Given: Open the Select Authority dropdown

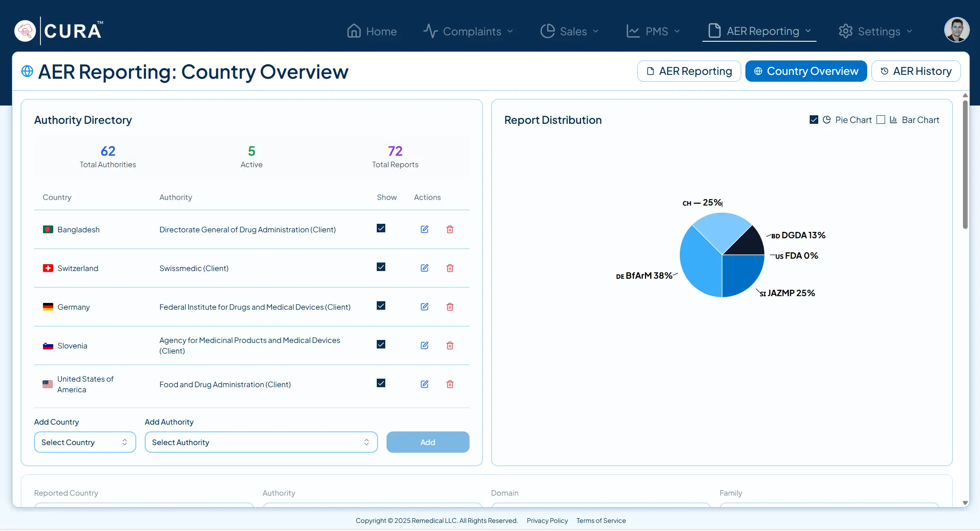Looking at the screenshot, I should tap(261, 442).
